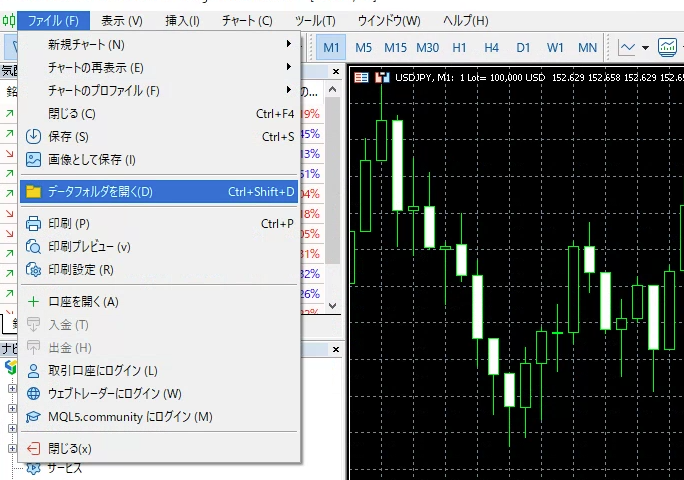Click the red exit icon 閉じる(x)

[x=33, y=449]
